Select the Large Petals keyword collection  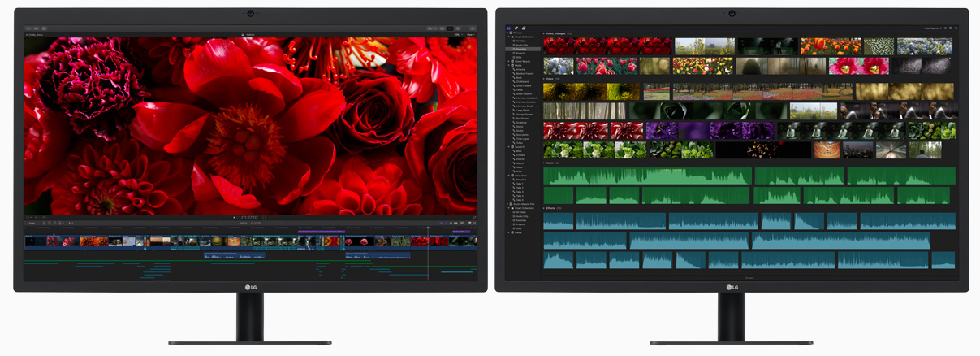pos(523,111)
